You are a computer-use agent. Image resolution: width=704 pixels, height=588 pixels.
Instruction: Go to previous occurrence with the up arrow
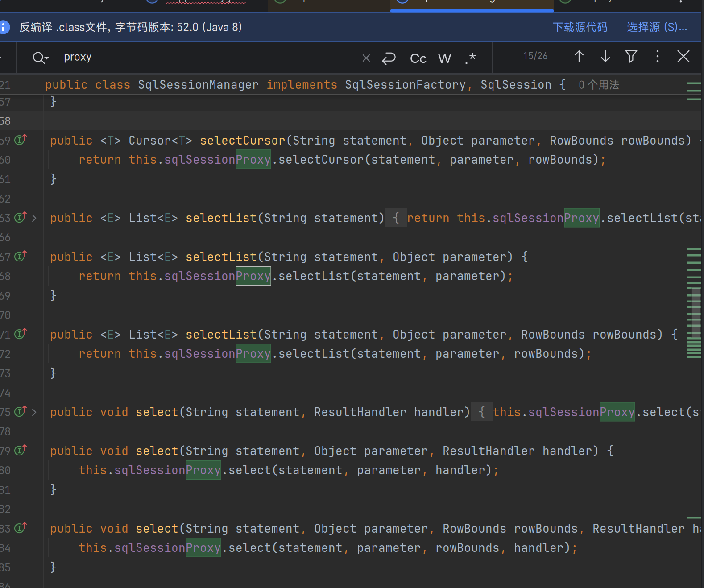(x=579, y=56)
